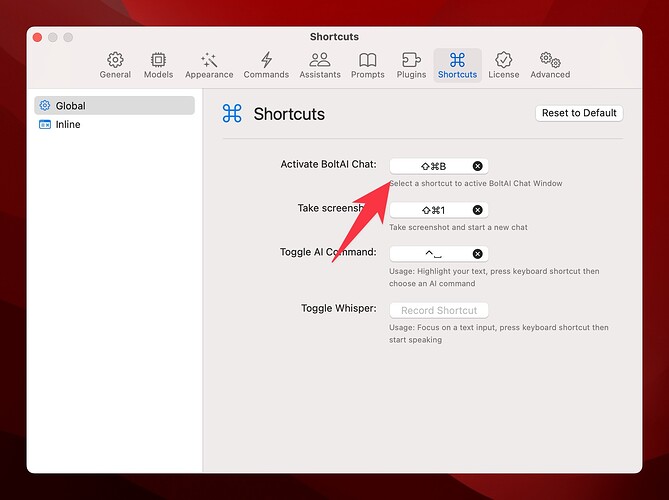
Task: Select Inline in the sidebar
Action: 114,124
